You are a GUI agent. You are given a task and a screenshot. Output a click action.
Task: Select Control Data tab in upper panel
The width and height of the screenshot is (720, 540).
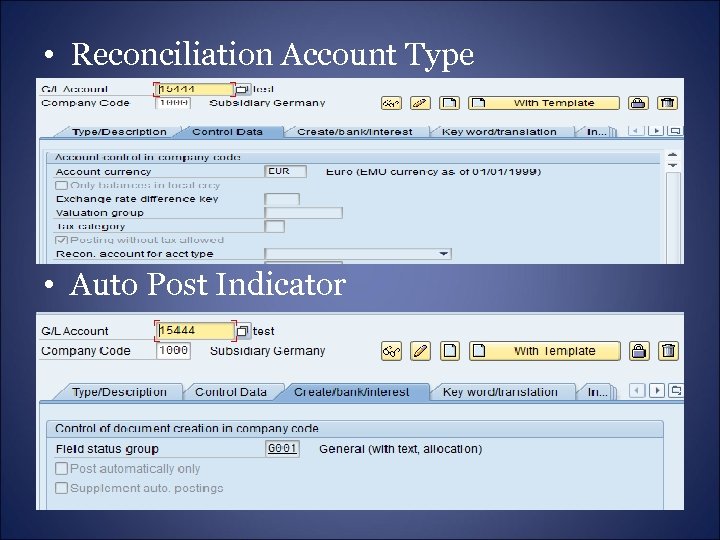(228, 132)
